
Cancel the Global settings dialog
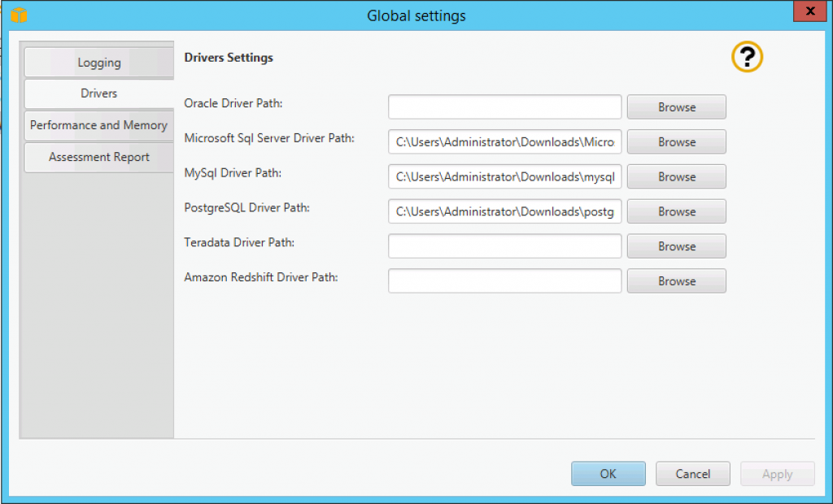tap(692, 473)
